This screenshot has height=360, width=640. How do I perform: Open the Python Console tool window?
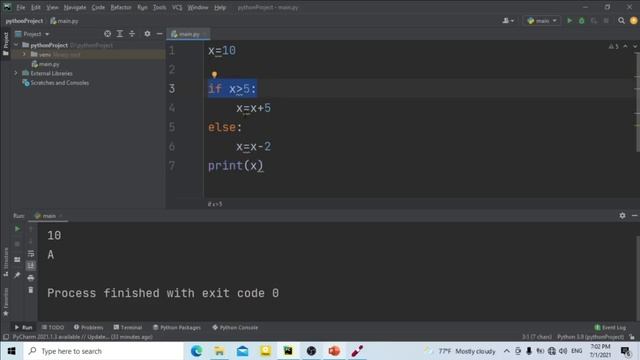[x=235, y=327]
